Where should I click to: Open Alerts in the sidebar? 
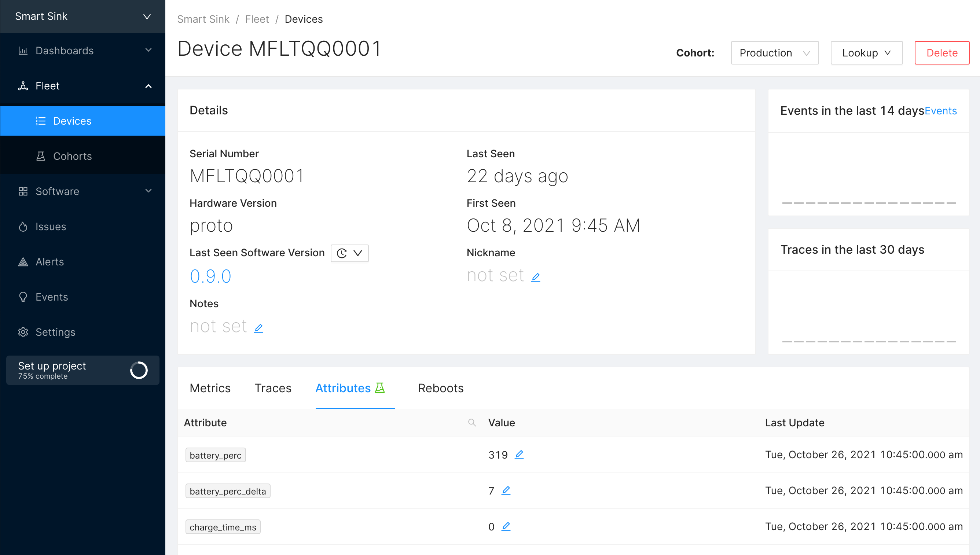49,261
